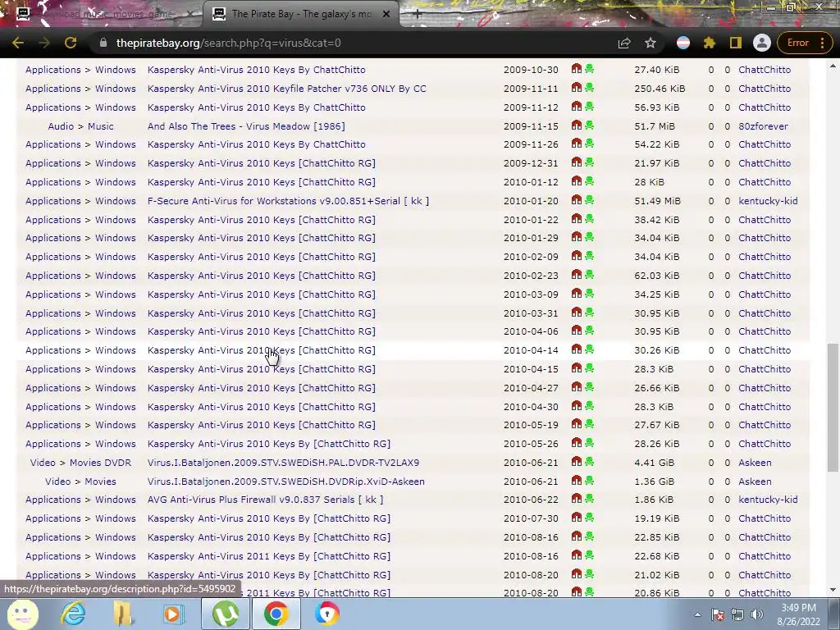Click the 4.41 GiB size cell
This screenshot has width=840, height=630.
pyautogui.click(x=654, y=463)
